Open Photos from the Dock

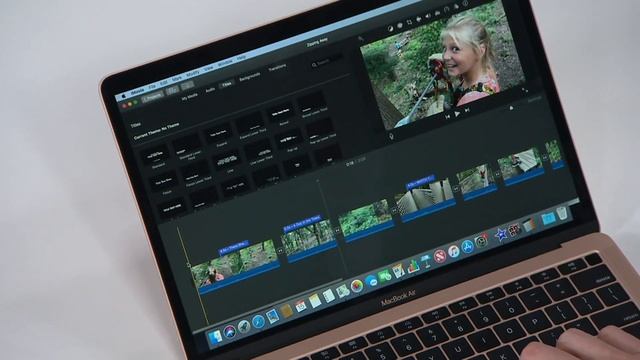tap(357, 286)
